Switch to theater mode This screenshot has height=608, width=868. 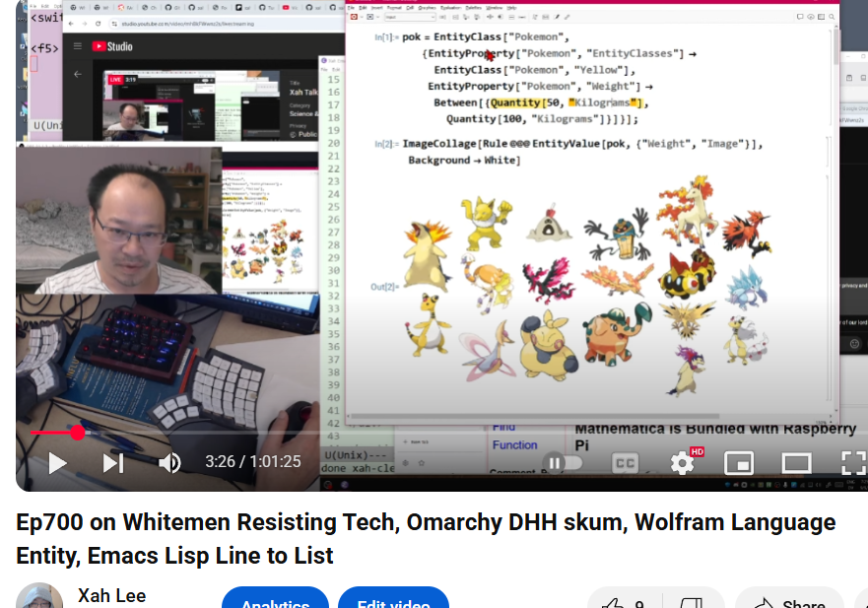click(797, 463)
